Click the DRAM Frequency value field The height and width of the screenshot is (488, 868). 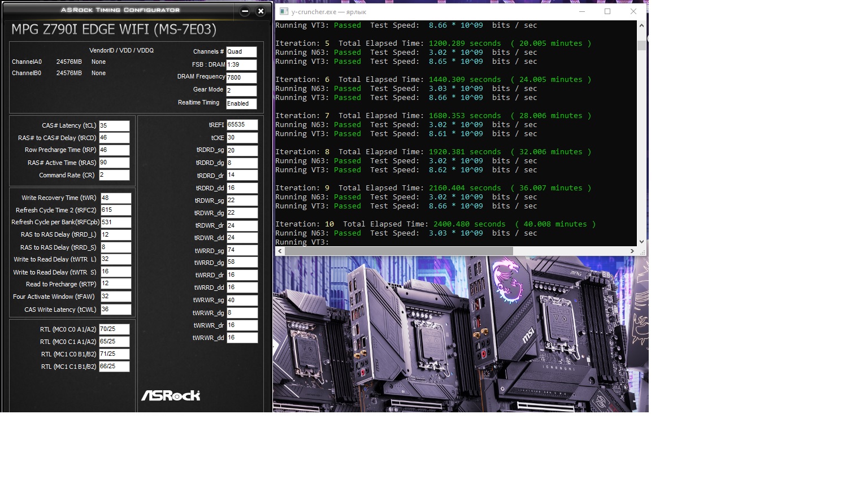(241, 78)
